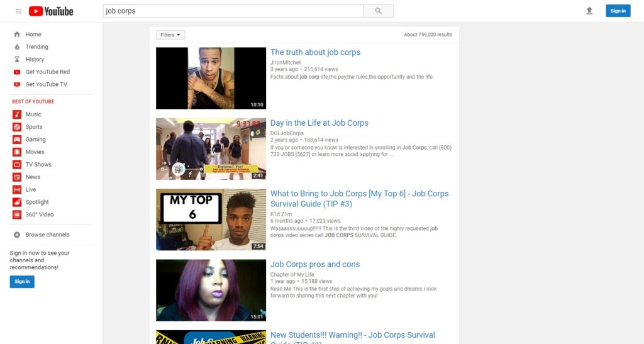Visit the DOLJobCorps channel
The height and width of the screenshot is (344, 644).
tap(287, 133)
